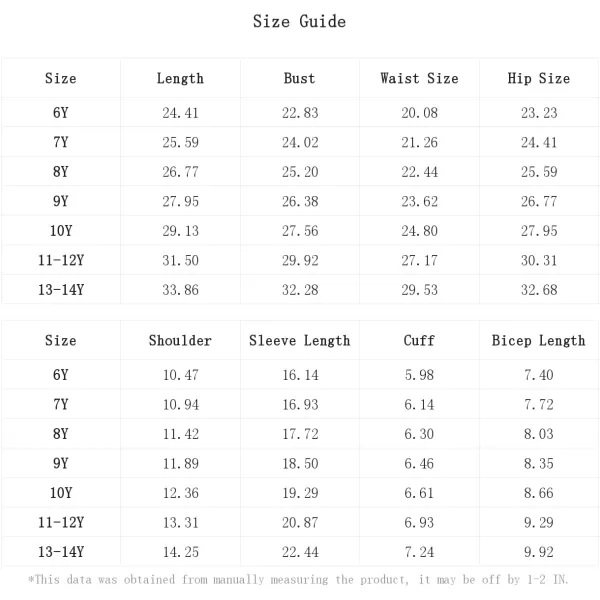Click the Waist Size column header

click(419, 78)
